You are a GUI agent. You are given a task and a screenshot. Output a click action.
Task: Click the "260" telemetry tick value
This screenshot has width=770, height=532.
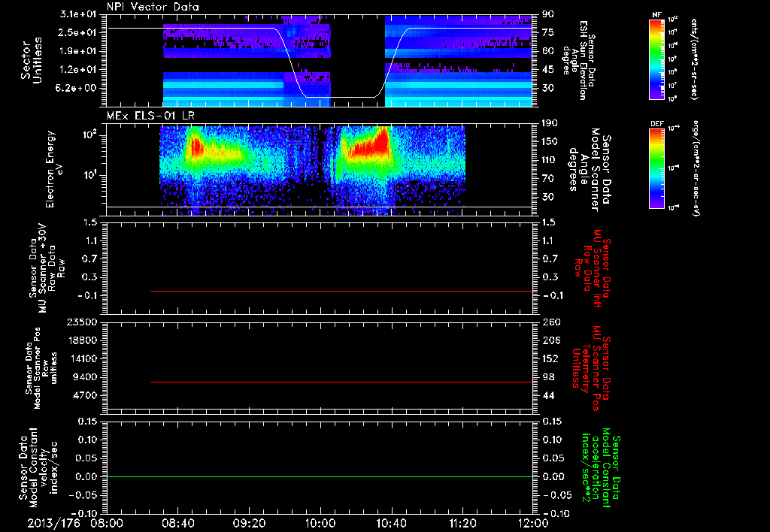point(550,322)
